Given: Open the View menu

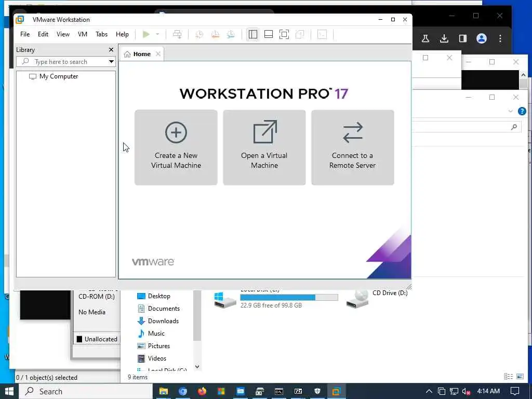Looking at the screenshot, I should 63,34.
